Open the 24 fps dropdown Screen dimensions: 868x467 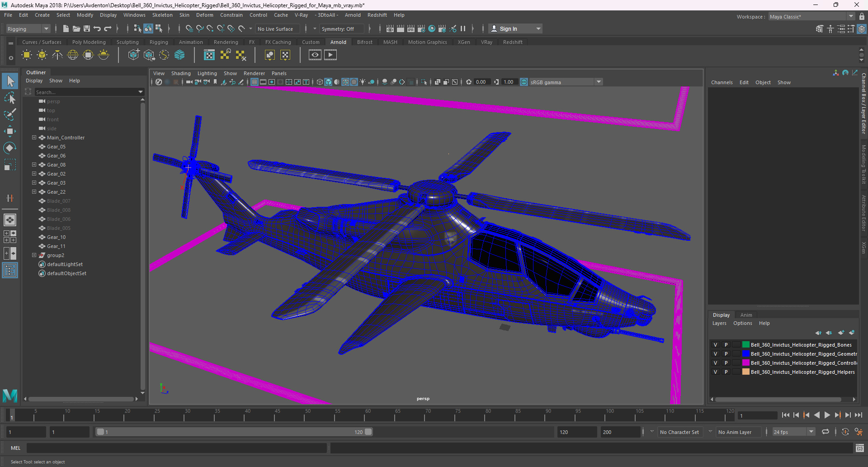[793, 432]
